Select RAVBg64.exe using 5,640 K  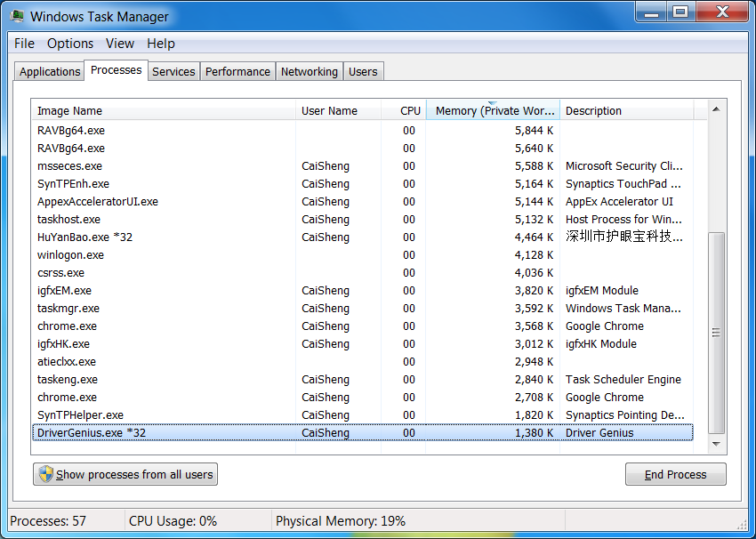pyautogui.click(x=363, y=148)
